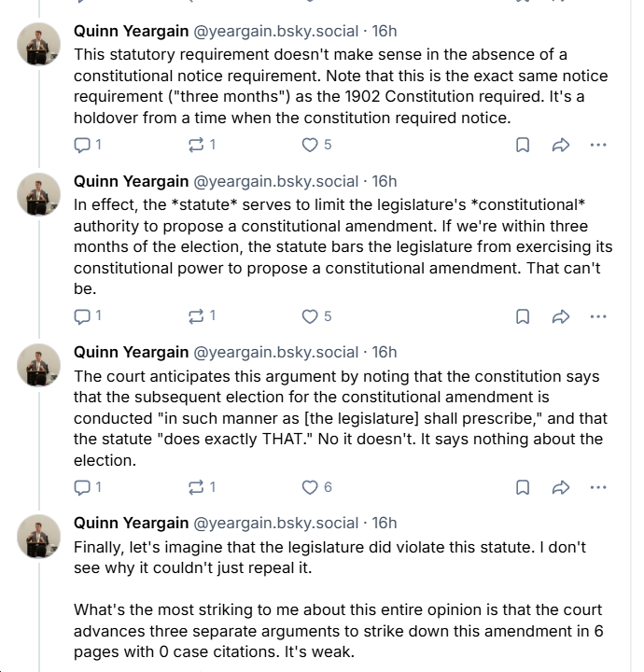Repost the "statutory requirement" post

pyautogui.click(x=196, y=145)
